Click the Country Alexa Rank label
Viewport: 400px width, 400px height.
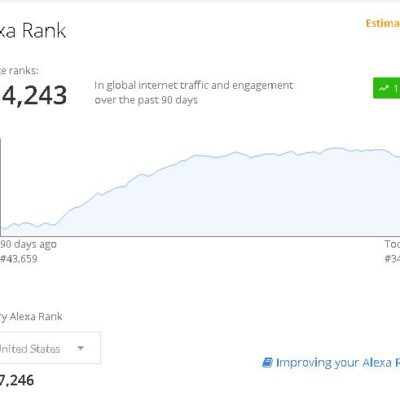click(31, 316)
